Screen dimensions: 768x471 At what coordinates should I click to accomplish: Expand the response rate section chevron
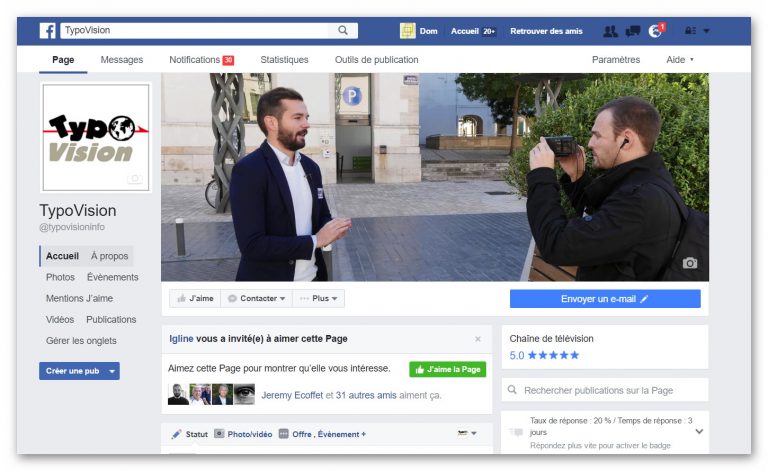[699, 431]
